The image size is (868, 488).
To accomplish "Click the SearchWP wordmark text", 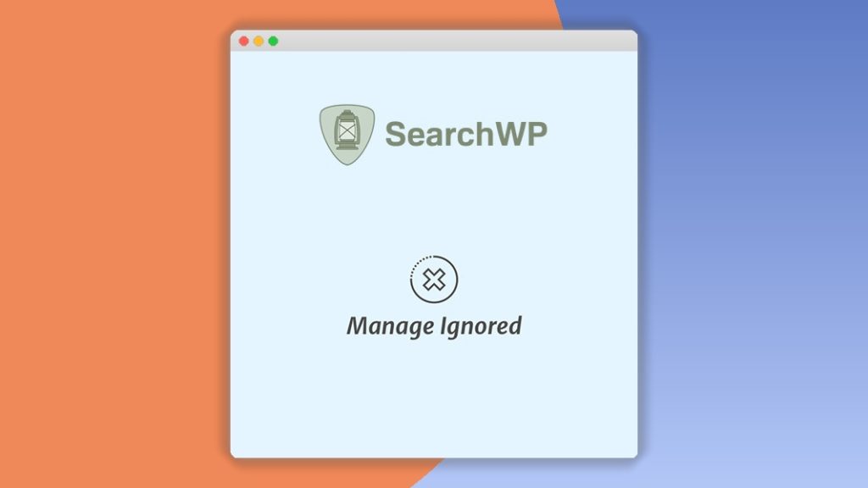I will [466, 134].
